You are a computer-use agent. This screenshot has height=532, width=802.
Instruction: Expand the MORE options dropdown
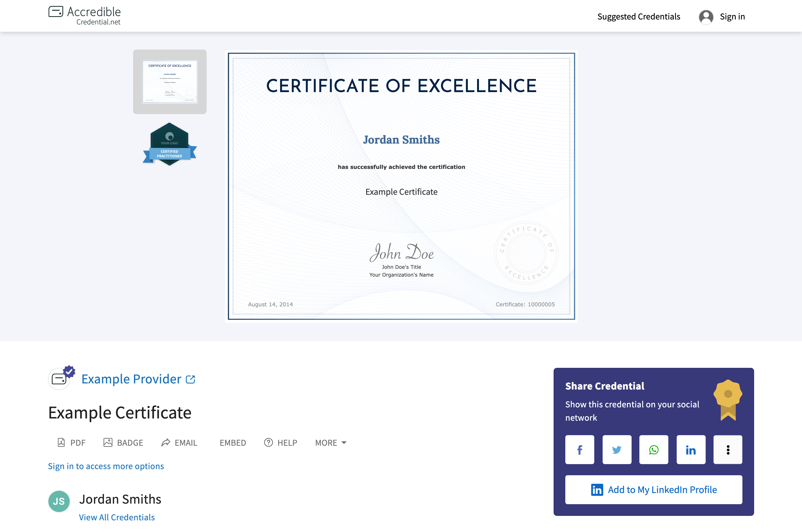click(330, 443)
